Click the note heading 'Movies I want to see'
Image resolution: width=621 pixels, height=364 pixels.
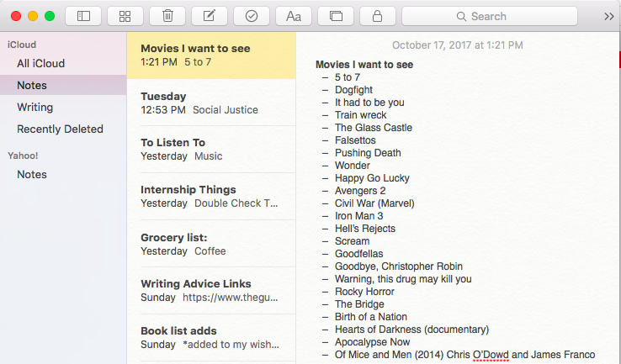(364, 65)
